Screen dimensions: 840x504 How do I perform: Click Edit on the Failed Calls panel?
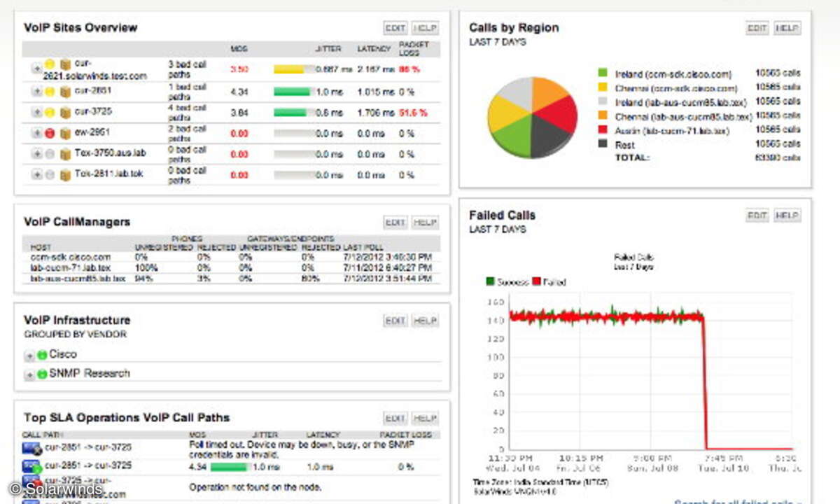pyautogui.click(x=757, y=216)
